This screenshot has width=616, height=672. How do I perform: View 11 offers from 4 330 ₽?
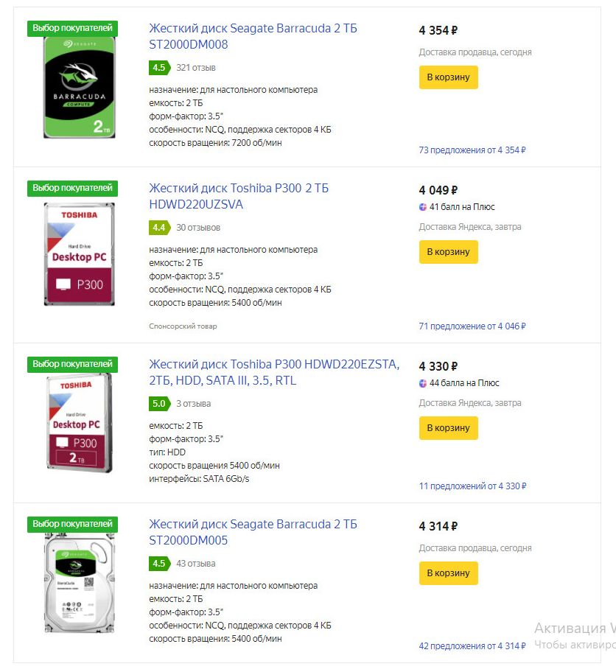pyautogui.click(x=472, y=486)
